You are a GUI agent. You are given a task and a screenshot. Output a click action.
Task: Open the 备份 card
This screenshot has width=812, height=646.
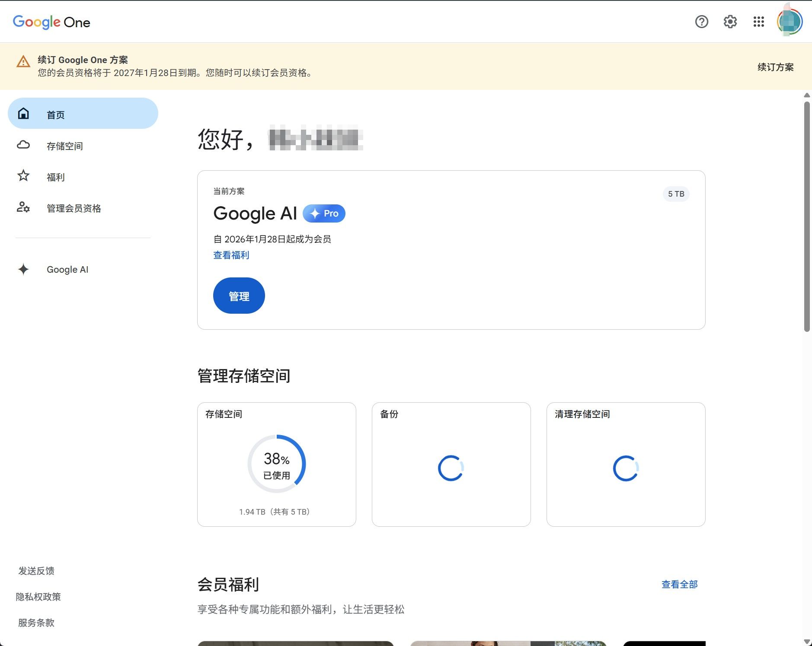pos(451,465)
